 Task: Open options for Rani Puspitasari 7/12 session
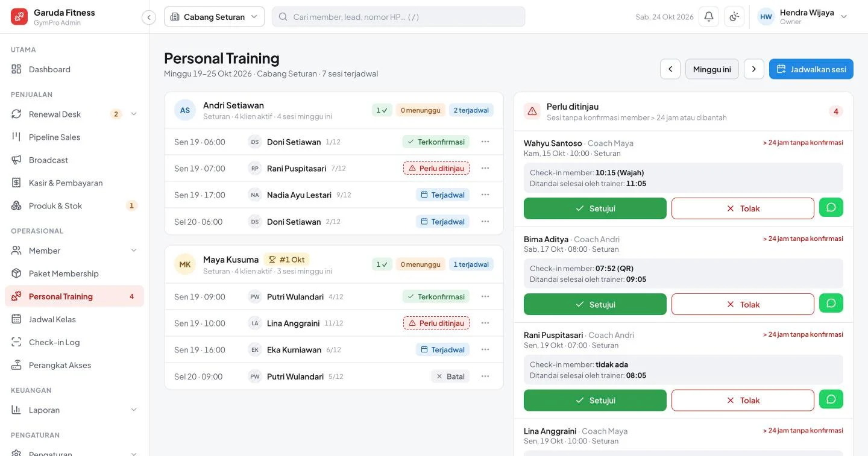pos(485,168)
